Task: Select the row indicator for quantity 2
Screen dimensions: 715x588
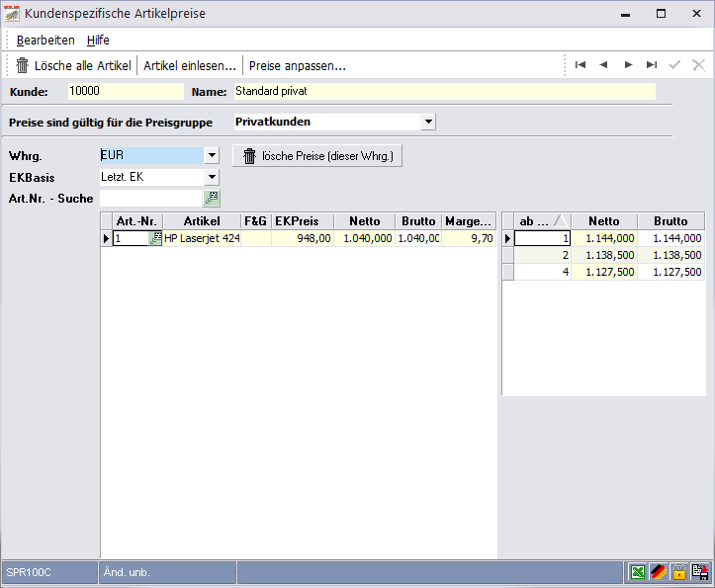Action: (508, 255)
